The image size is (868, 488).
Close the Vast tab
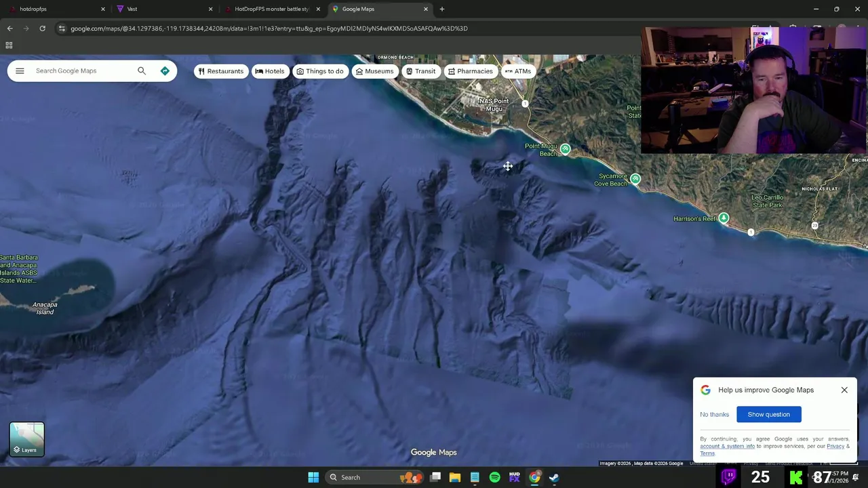coord(210,9)
